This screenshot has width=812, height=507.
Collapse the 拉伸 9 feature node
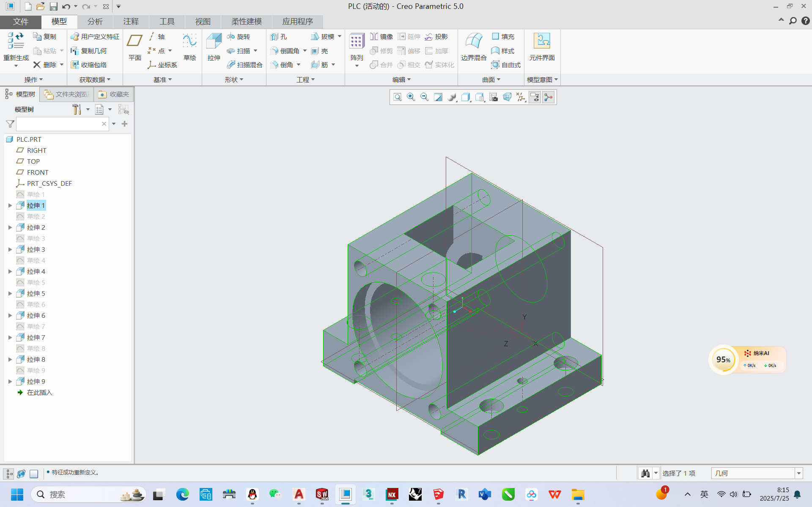(10, 381)
